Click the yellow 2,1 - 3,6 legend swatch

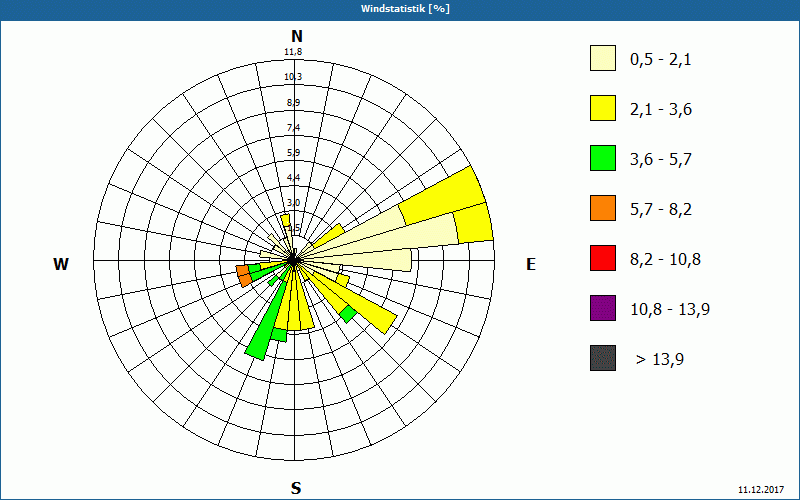[x=603, y=108]
